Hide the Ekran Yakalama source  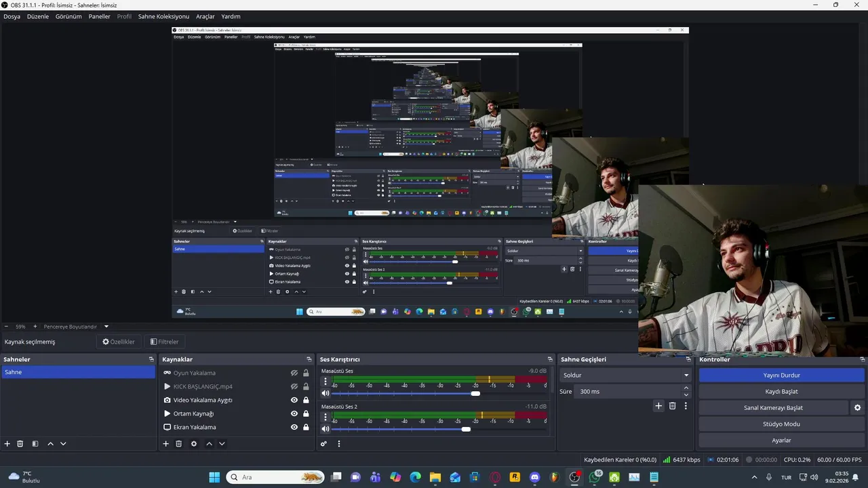click(x=294, y=427)
